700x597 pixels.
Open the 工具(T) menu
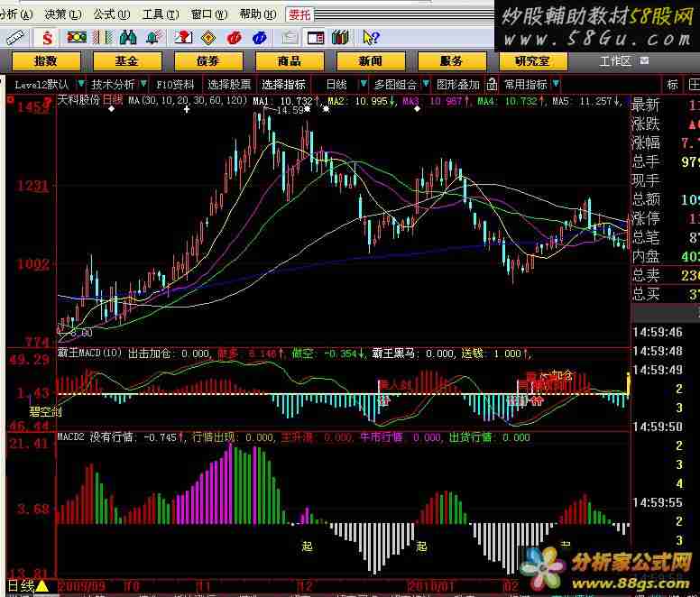(x=161, y=14)
